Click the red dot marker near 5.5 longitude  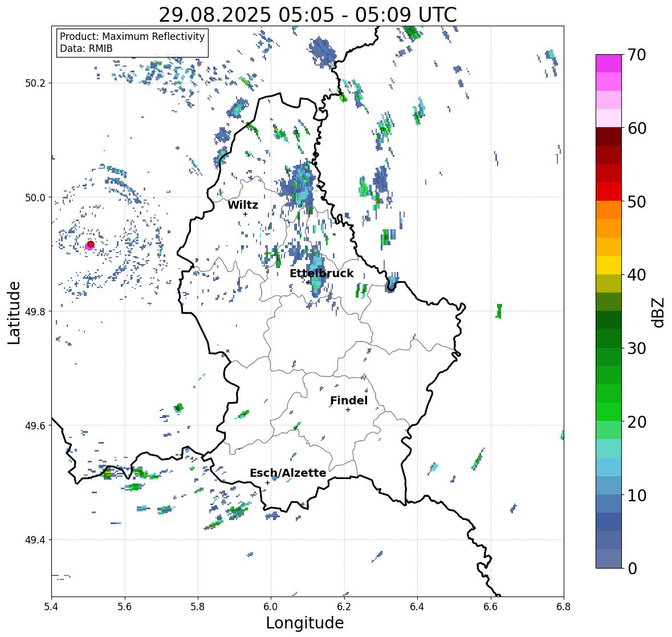(x=91, y=244)
